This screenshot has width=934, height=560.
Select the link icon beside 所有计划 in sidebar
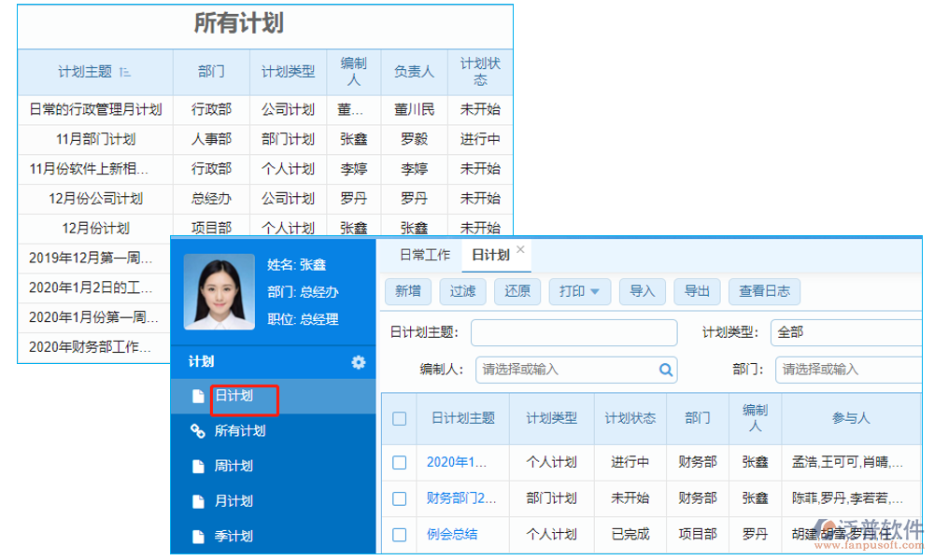[197, 430]
